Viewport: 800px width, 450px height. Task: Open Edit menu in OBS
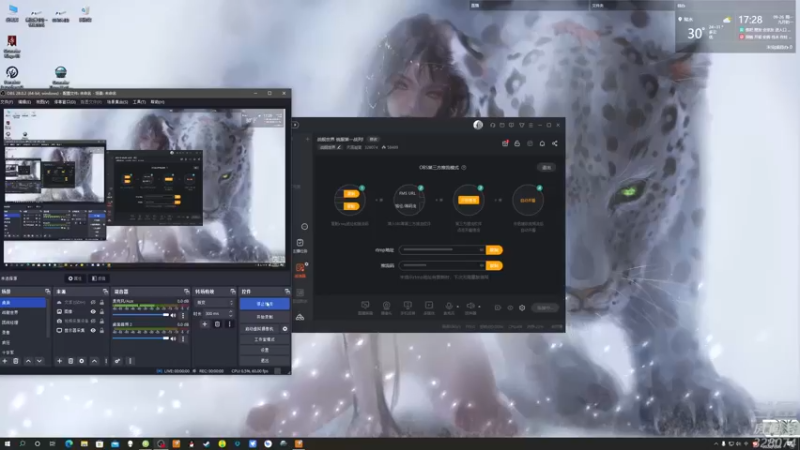point(24,102)
